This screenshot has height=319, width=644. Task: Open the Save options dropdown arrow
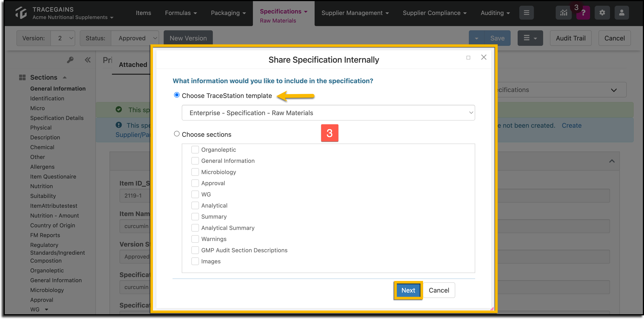476,38
